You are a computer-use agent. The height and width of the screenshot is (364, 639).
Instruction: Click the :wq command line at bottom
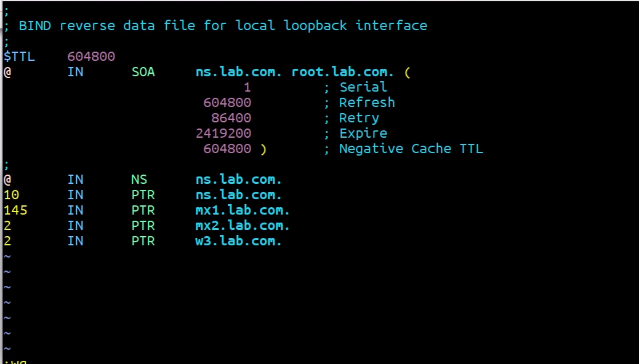[15, 361]
